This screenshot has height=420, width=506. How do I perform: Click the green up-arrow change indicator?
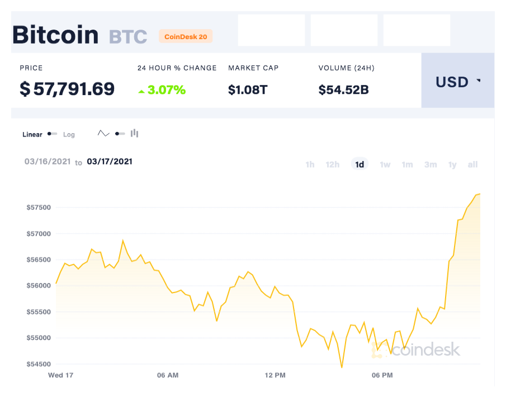(141, 92)
